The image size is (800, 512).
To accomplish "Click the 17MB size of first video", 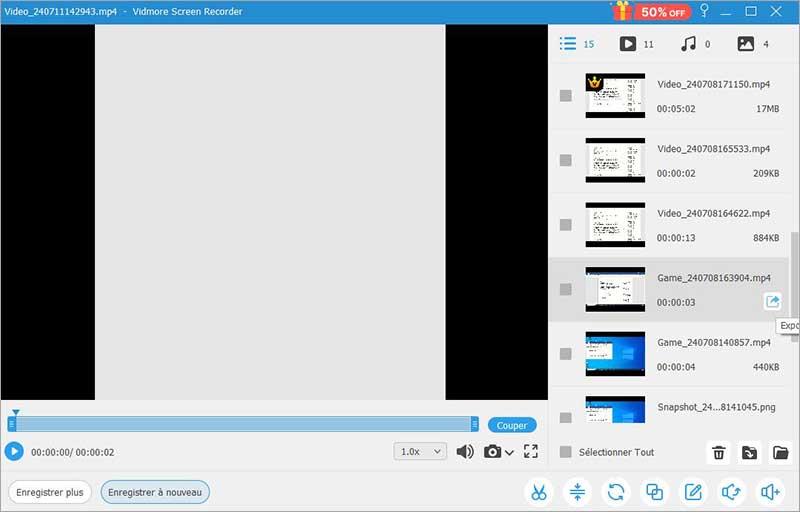I will tap(767, 109).
